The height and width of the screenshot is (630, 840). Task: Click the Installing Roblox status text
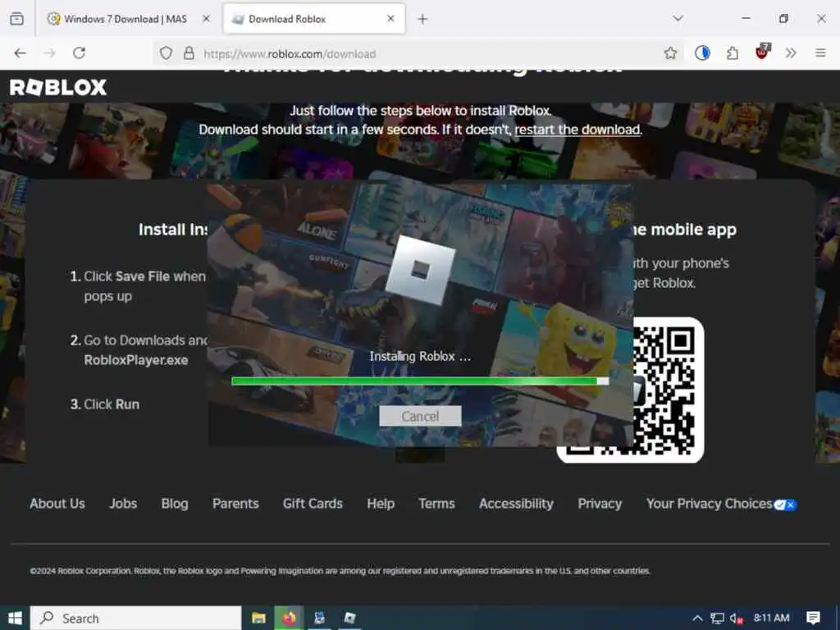420,356
